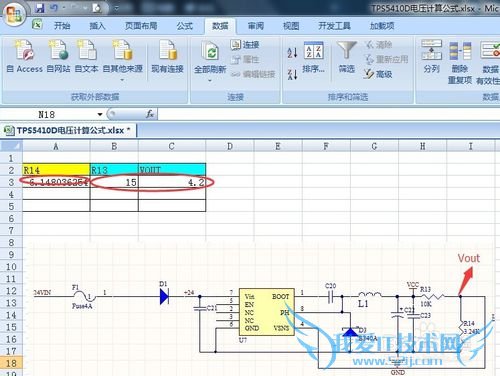This screenshot has height=376, width=500.
Task: Switch to 审阅 Review tab
Action: pyautogui.click(x=256, y=26)
